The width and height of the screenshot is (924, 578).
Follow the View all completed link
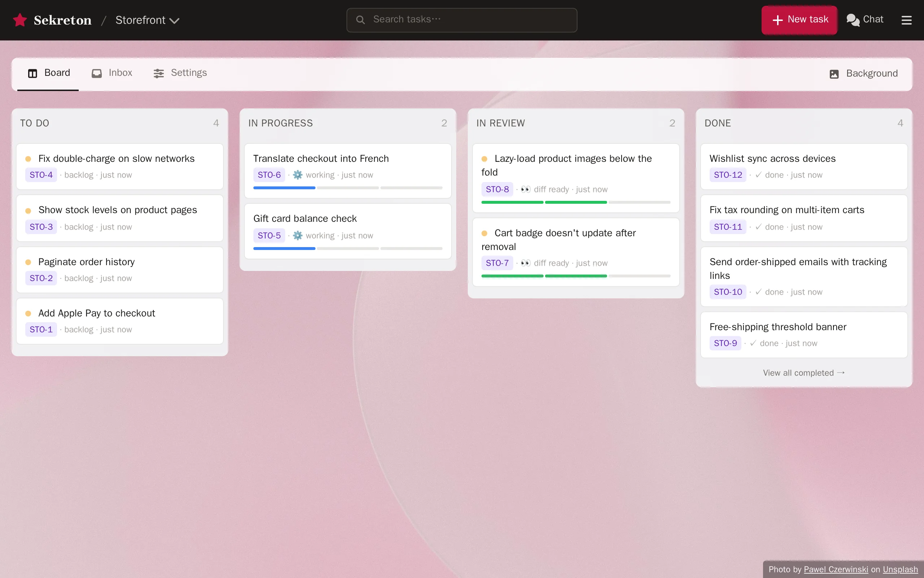pyautogui.click(x=804, y=373)
